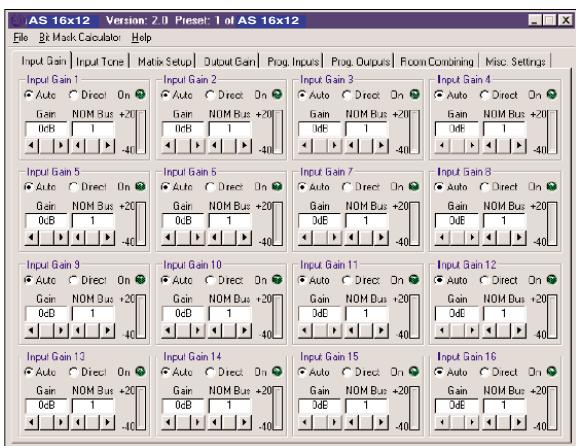Click the NOM Bus field in Input Gain 16
This screenshot has height=446, width=576.
504,405
